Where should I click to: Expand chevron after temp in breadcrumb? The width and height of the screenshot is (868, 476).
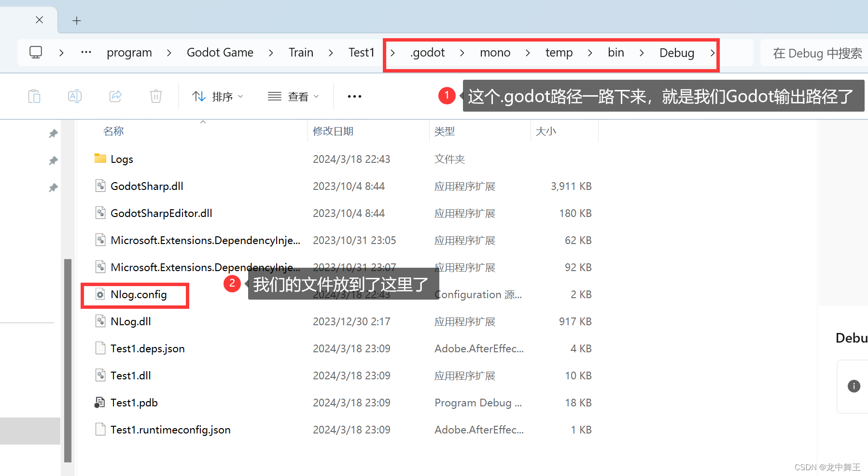pos(590,53)
